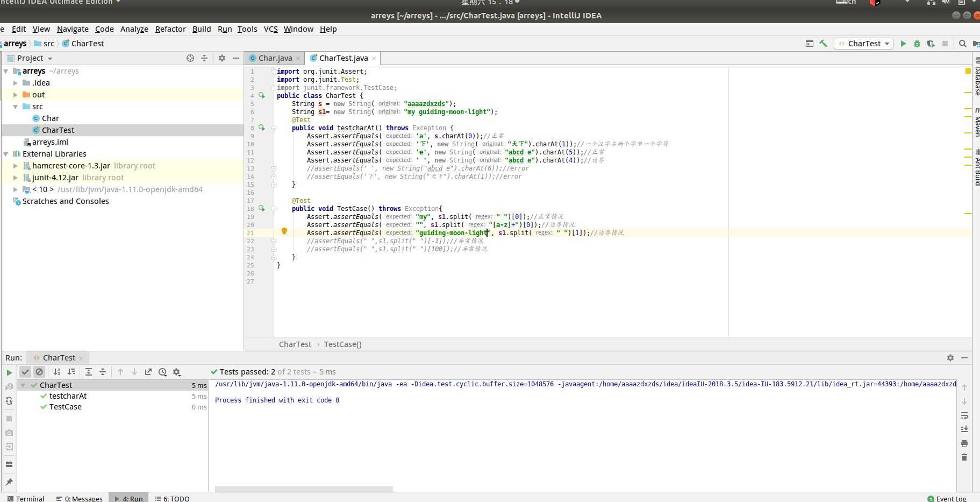The image size is (980, 502).
Task: Switch to the Char.java editor tab
Action: tap(275, 58)
